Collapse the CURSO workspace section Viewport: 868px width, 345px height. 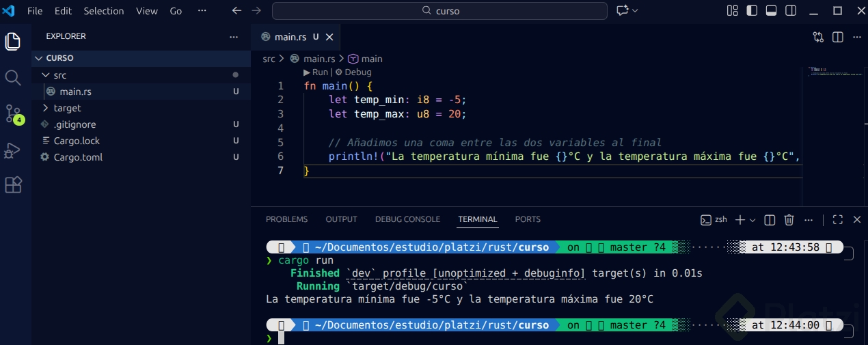40,58
